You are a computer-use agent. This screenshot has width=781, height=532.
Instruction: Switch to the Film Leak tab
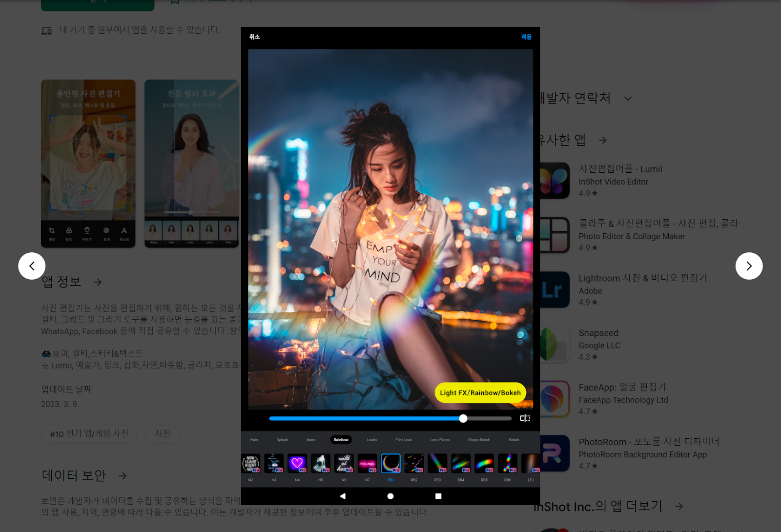coord(404,440)
